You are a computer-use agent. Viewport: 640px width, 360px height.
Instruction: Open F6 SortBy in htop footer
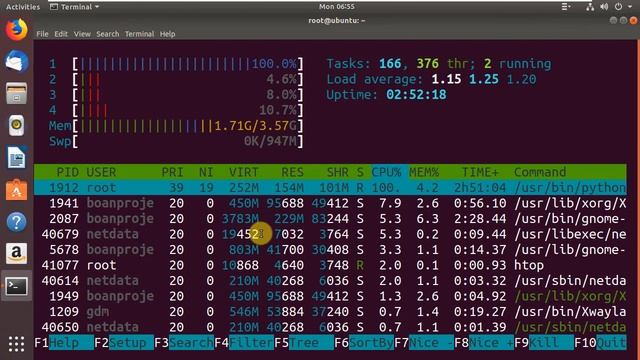pyautogui.click(x=364, y=342)
